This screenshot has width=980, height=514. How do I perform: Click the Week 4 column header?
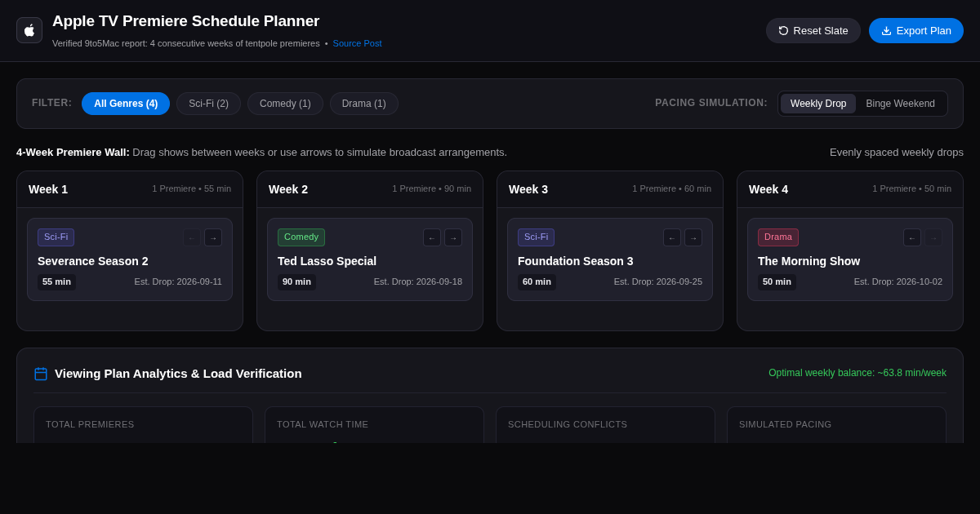(850, 189)
